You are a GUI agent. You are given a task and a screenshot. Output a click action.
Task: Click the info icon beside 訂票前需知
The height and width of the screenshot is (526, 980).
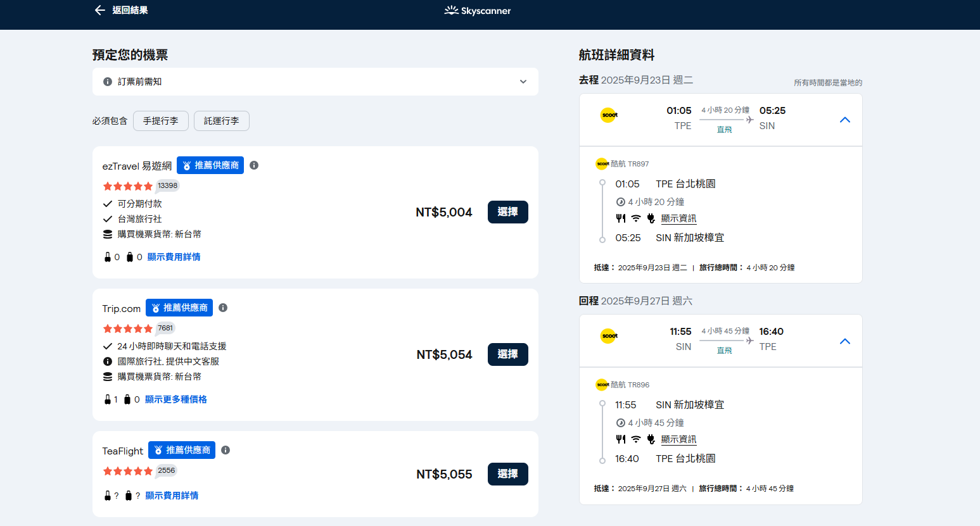point(108,82)
